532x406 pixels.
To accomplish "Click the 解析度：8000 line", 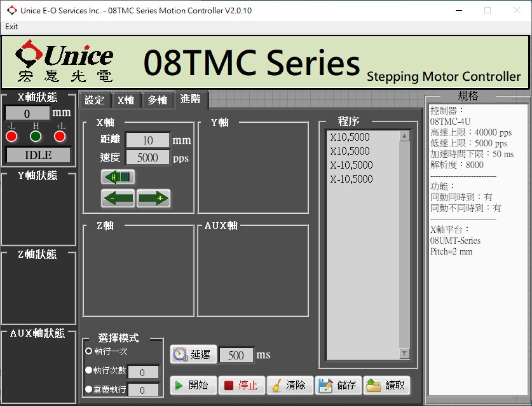I will point(456,165).
